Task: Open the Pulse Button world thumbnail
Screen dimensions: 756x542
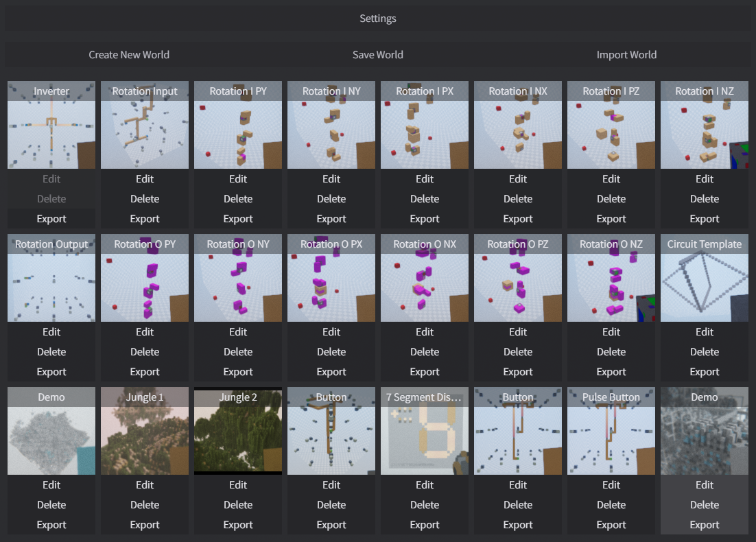Action: 611,431
